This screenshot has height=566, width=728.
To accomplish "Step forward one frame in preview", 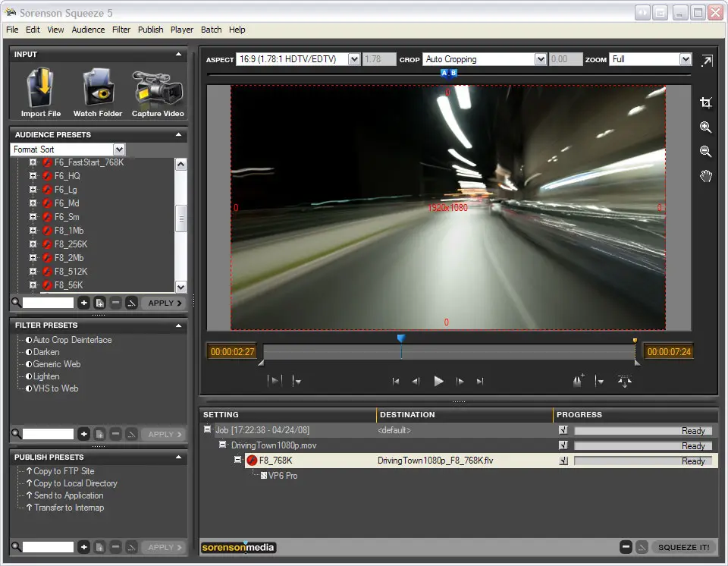I will [x=460, y=382].
